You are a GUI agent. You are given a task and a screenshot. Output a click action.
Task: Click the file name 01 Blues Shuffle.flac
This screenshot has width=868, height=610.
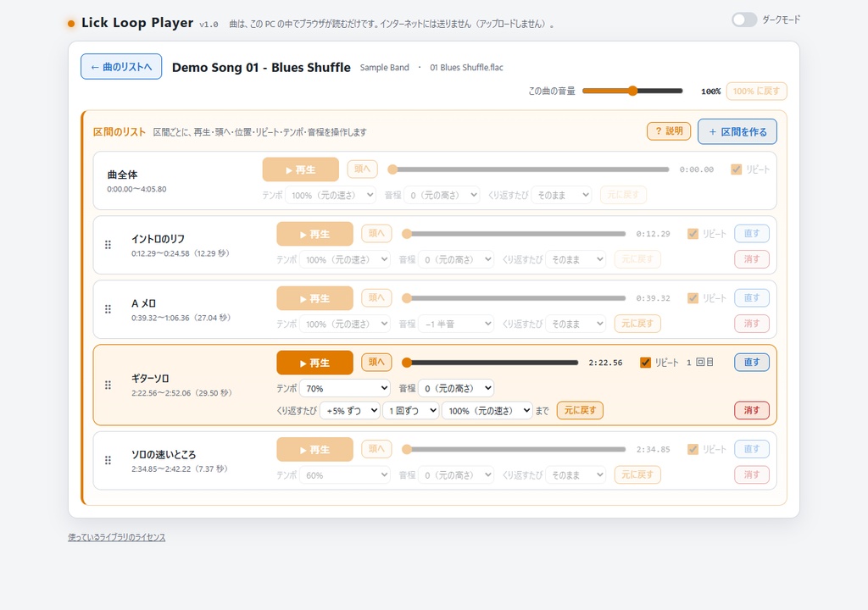point(467,68)
